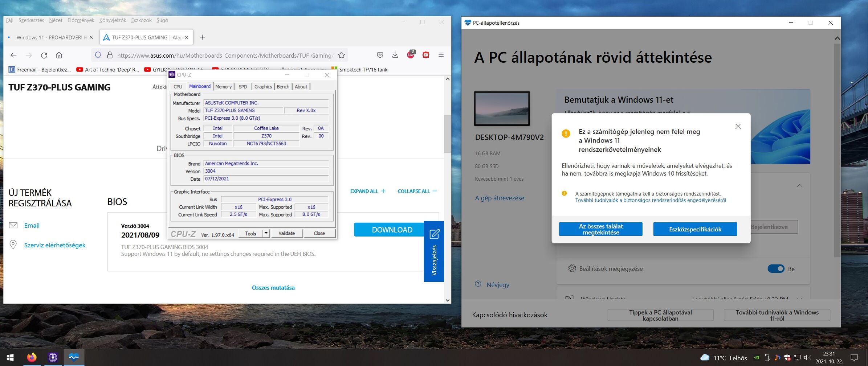The image size is (868, 366).
Task: Toggle Beállítások megjegyzése switch
Action: [776, 269]
